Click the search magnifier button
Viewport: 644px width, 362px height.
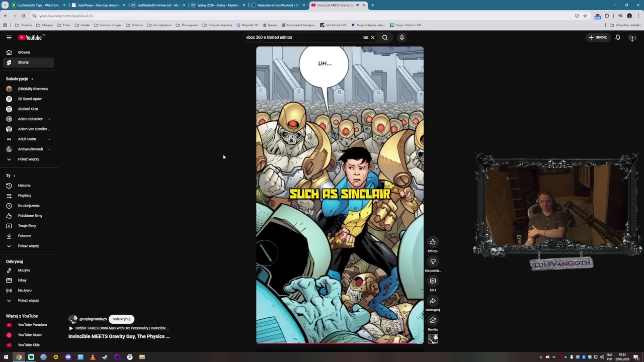coord(385,37)
